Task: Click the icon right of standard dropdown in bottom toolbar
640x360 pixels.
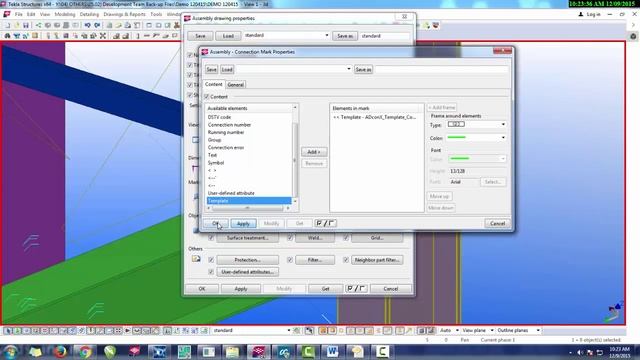Action: [x=297, y=330]
